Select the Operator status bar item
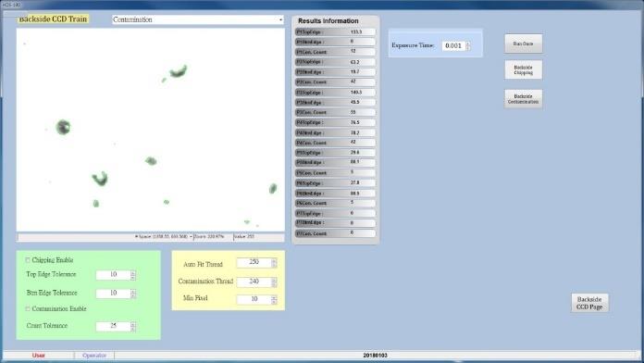Viewport: 644px width, 363px height. 94,356
